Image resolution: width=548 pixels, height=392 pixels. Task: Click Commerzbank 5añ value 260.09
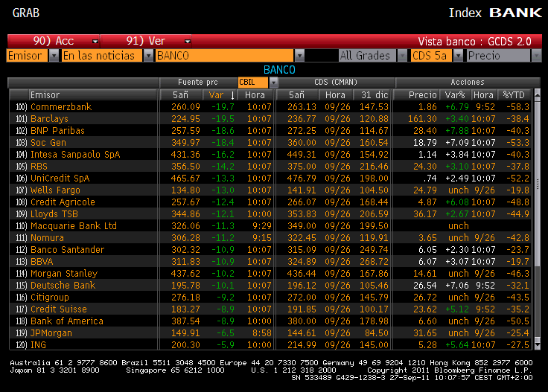click(x=185, y=107)
